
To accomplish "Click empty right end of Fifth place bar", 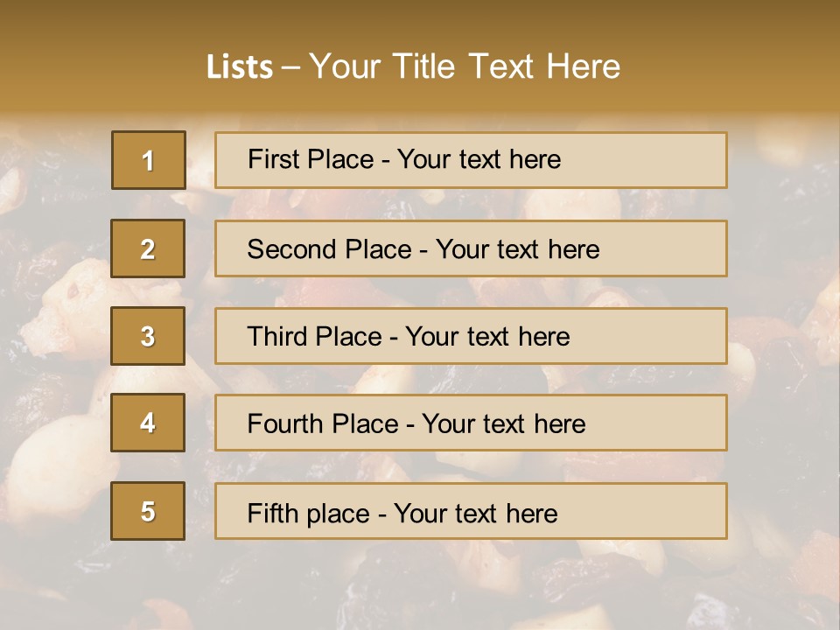I will (x=665, y=511).
